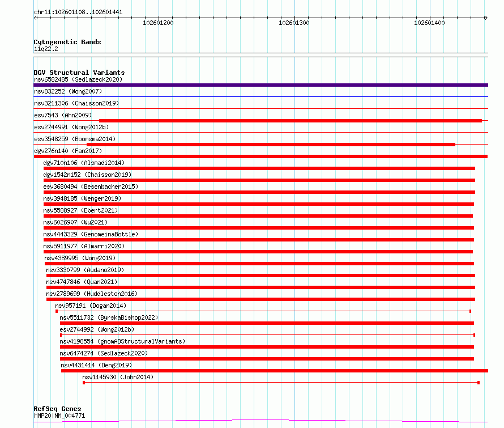Image resolution: width=504 pixels, height=428 pixels.
Task: Click the nsv6582485 (Sedlazeck2020) variant label
Action: [x=78, y=79]
